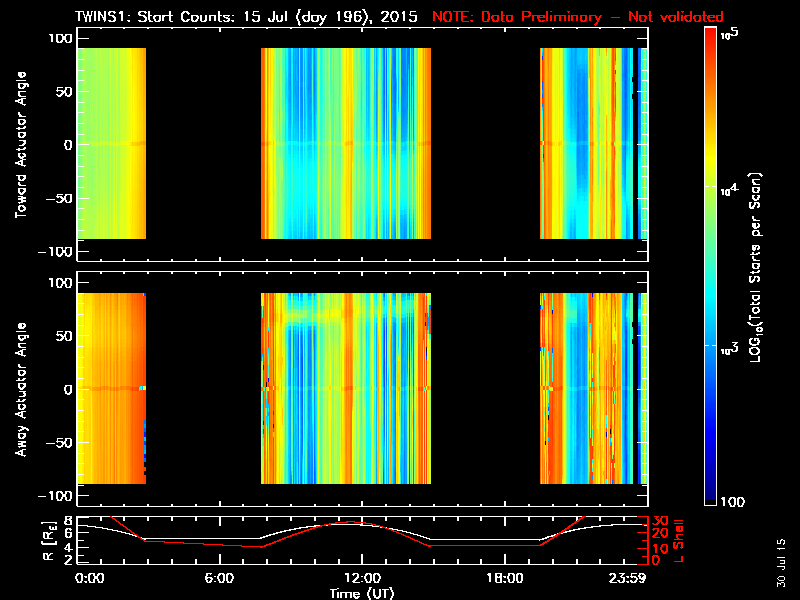The height and width of the screenshot is (600, 800).
Task: Click the 'Time (UT)' axis label
Action: pyautogui.click(x=362, y=593)
